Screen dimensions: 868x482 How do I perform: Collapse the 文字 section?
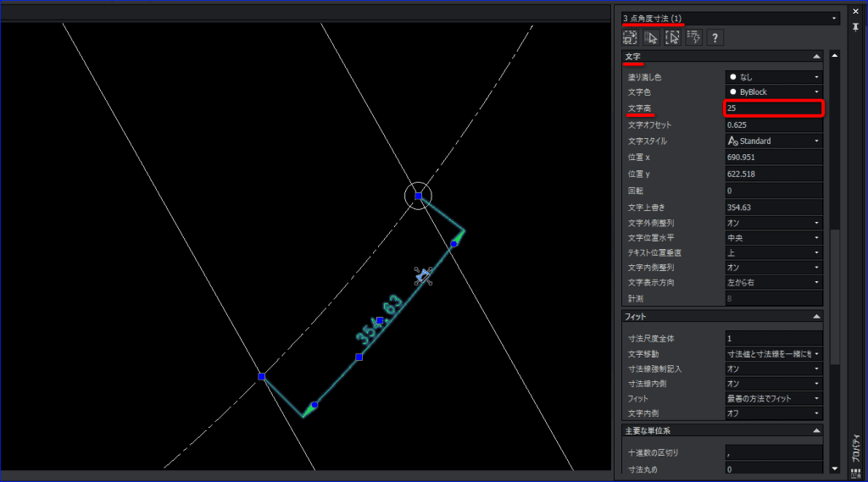click(x=816, y=57)
